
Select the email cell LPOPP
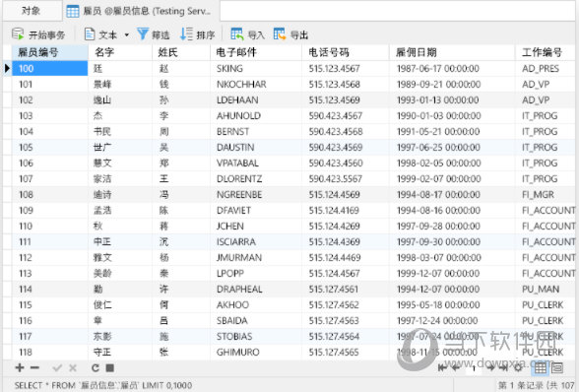click(256, 274)
